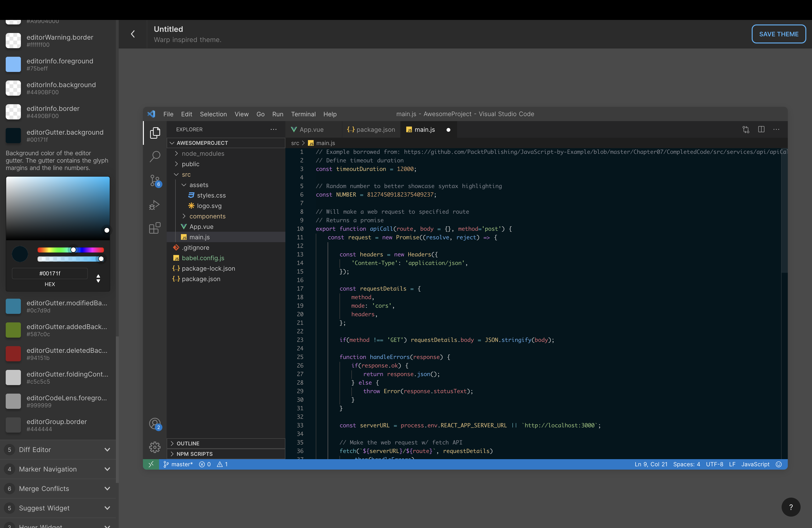Open the Manage gear icon in activity bar
The image size is (812, 528).
[155, 447]
